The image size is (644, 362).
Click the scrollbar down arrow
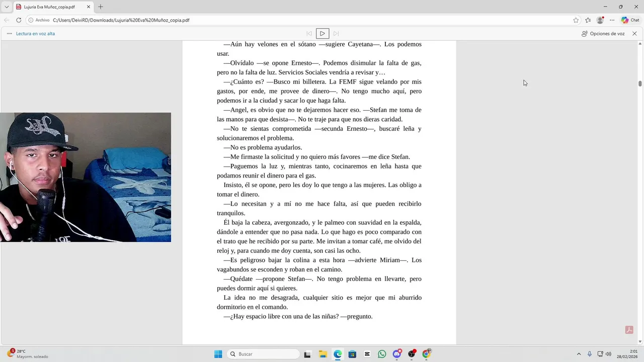[x=640, y=342]
